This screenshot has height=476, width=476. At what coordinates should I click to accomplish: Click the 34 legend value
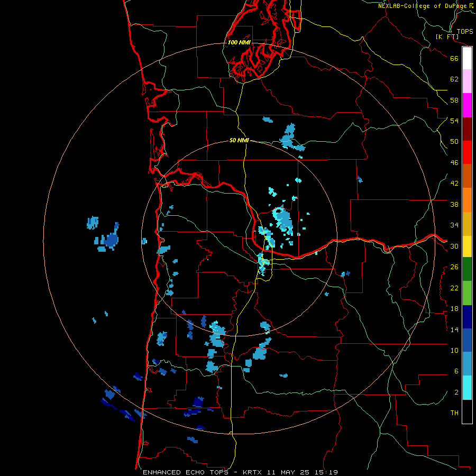tap(454, 225)
